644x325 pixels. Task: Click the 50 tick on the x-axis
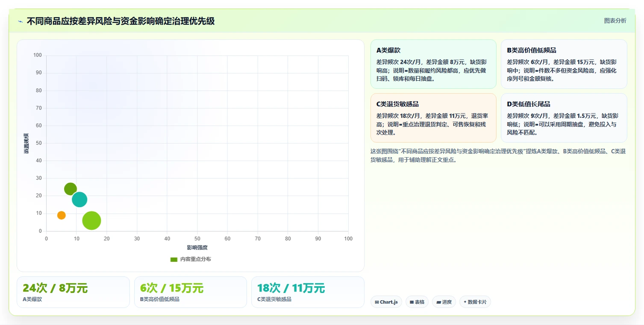click(x=197, y=239)
